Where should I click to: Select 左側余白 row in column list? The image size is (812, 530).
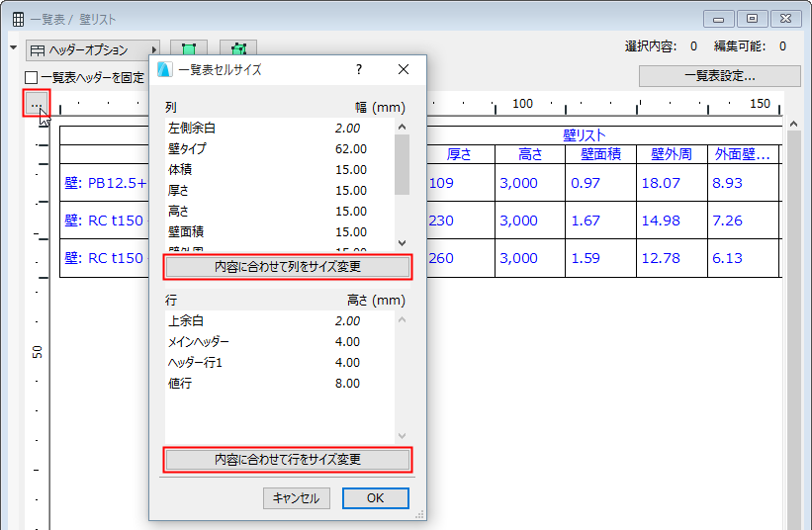(280, 129)
